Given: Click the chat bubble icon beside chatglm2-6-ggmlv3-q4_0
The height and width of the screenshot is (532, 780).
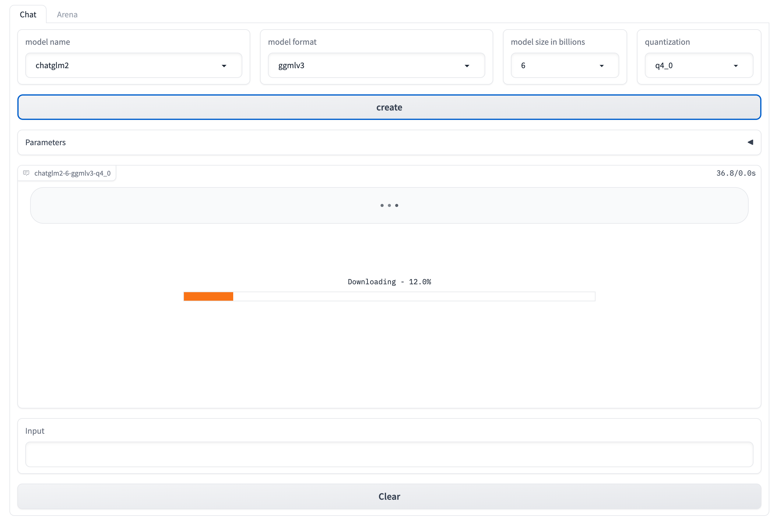Looking at the screenshot, I should click(x=26, y=173).
